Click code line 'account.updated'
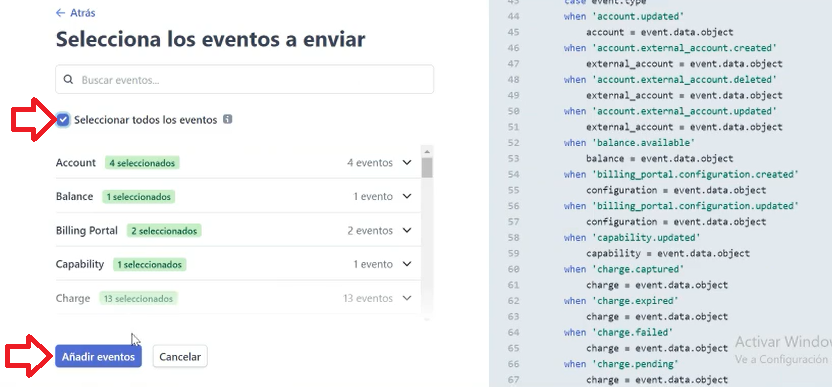Viewport: 832px width, 387px height. point(624,16)
